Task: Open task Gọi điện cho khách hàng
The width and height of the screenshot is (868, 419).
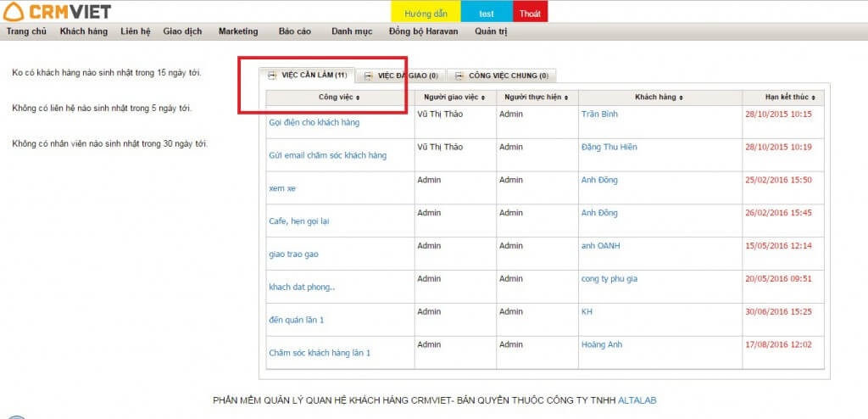Action: pyautogui.click(x=314, y=122)
